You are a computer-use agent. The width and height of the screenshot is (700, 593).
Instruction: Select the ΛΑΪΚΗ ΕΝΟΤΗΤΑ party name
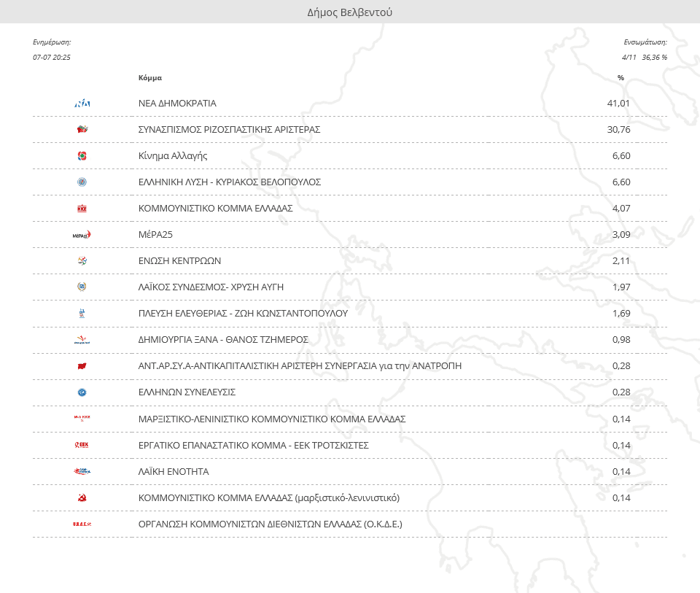pyautogui.click(x=174, y=471)
